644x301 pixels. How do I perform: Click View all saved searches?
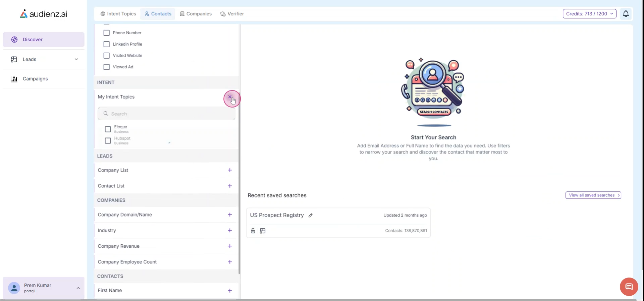coord(593,195)
